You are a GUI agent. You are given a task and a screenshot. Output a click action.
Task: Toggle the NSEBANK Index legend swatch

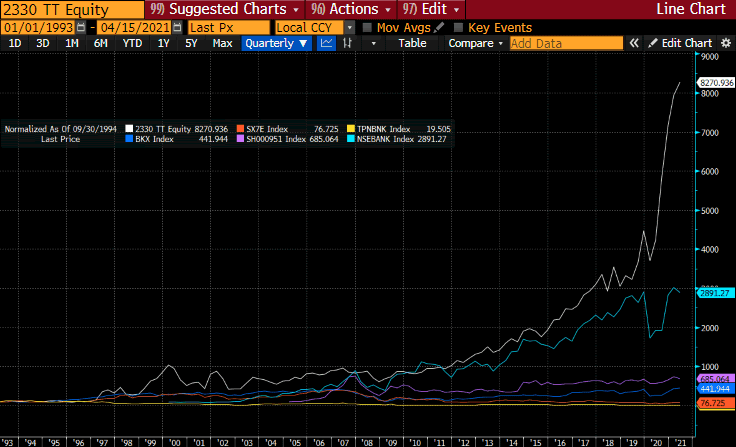point(351,139)
